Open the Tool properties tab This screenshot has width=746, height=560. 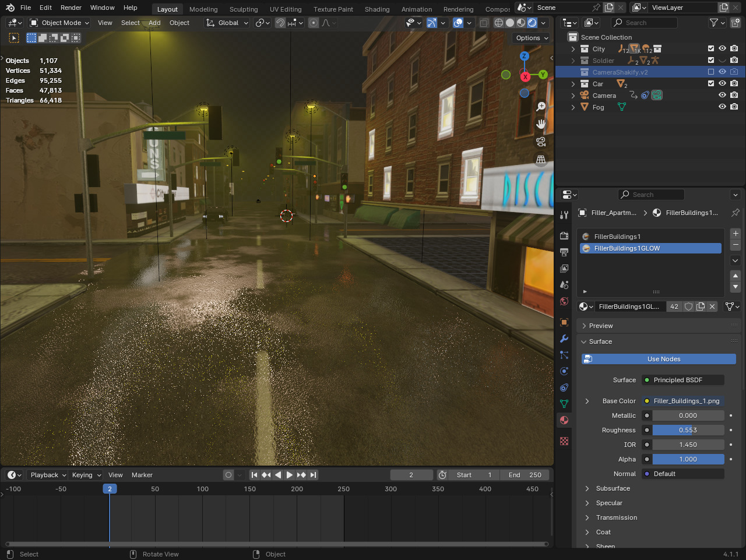pos(564,215)
